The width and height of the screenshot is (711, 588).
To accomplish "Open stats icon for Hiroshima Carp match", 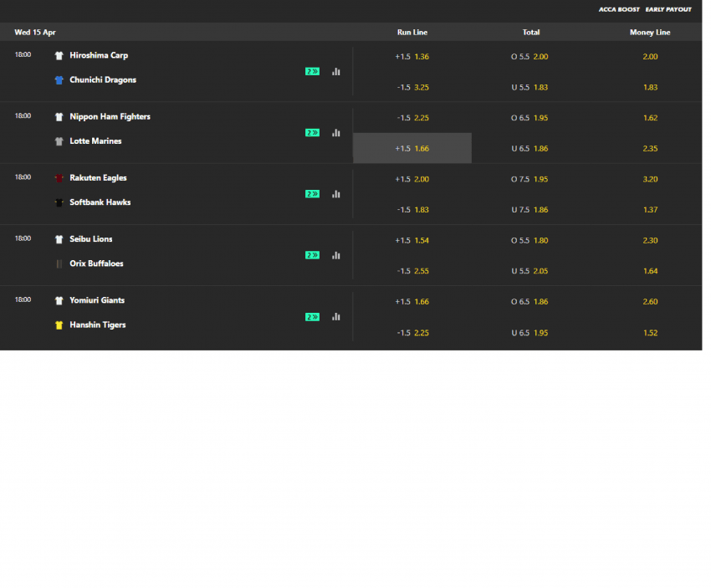I will click(x=335, y=72).
